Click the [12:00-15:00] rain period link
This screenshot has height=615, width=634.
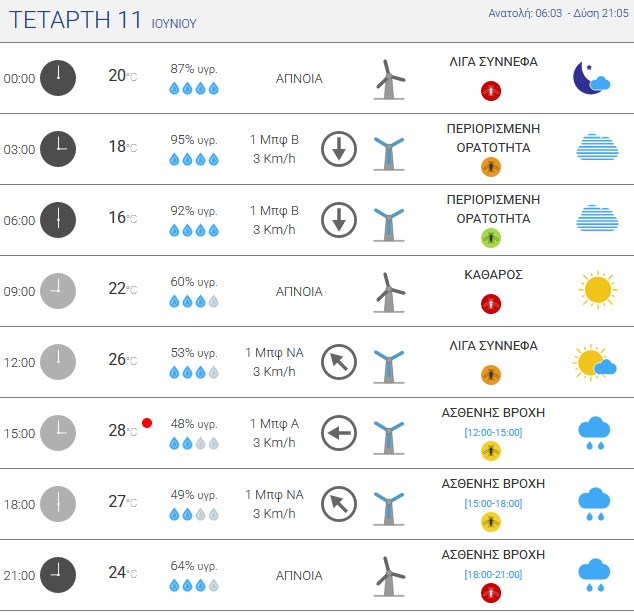[x=493, y=433]
